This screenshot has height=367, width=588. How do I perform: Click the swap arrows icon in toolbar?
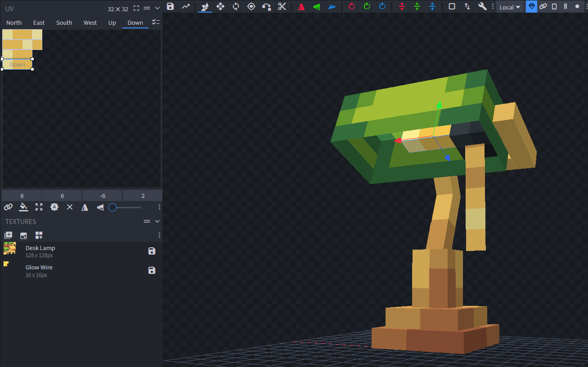pos(467,6)
